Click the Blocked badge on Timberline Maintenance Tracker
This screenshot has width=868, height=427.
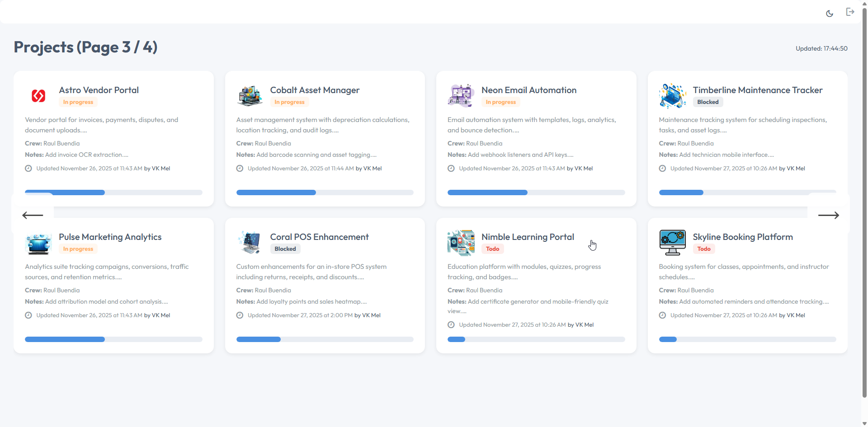tap(708, 102)
